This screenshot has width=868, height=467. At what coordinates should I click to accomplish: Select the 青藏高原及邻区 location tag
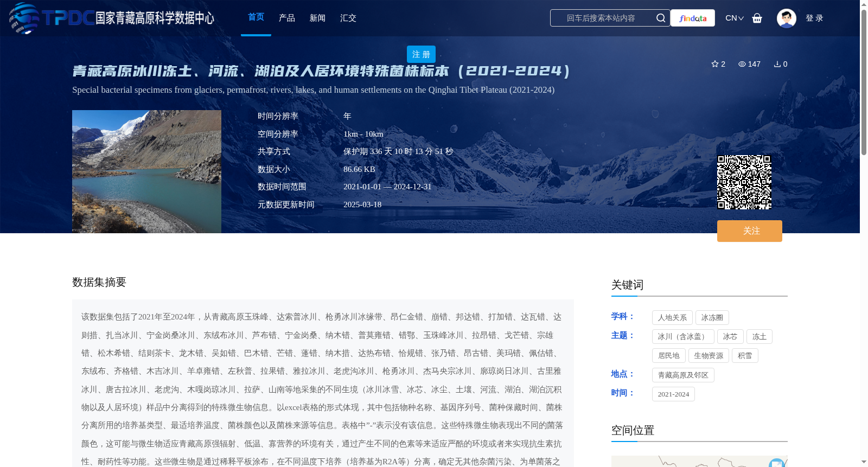point(683,375)
